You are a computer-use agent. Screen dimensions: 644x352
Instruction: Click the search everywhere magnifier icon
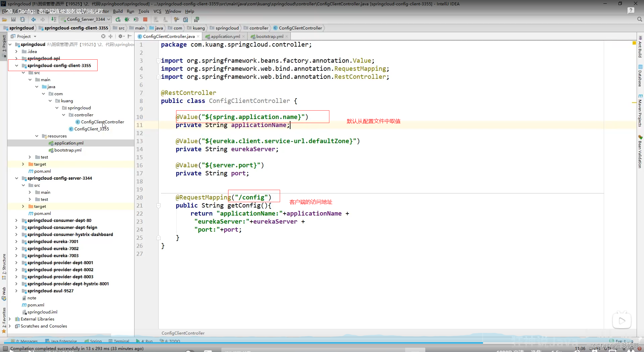click(640, 19)
